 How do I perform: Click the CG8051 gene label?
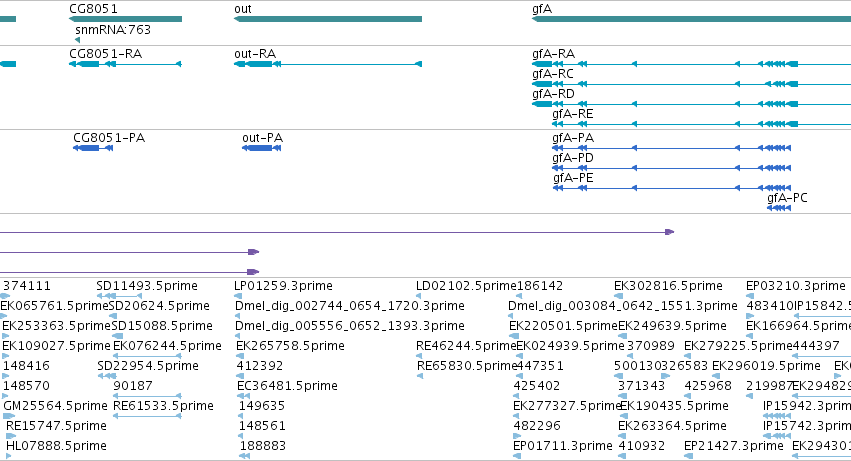click(93, 9)
